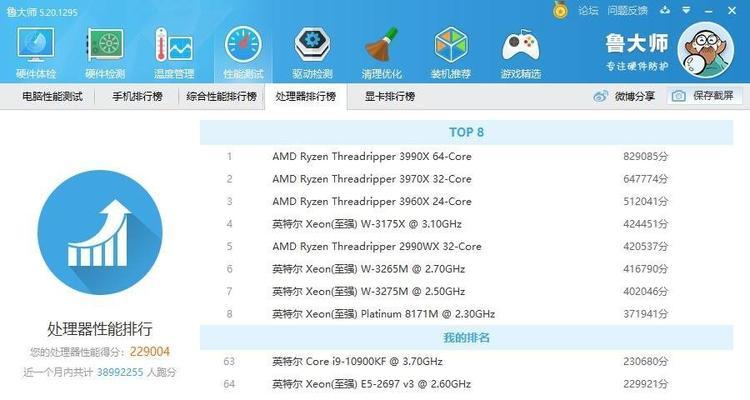Click score 402046分
Screen dimensions: 750x400
pyautogui.click(x=646, y=291)
